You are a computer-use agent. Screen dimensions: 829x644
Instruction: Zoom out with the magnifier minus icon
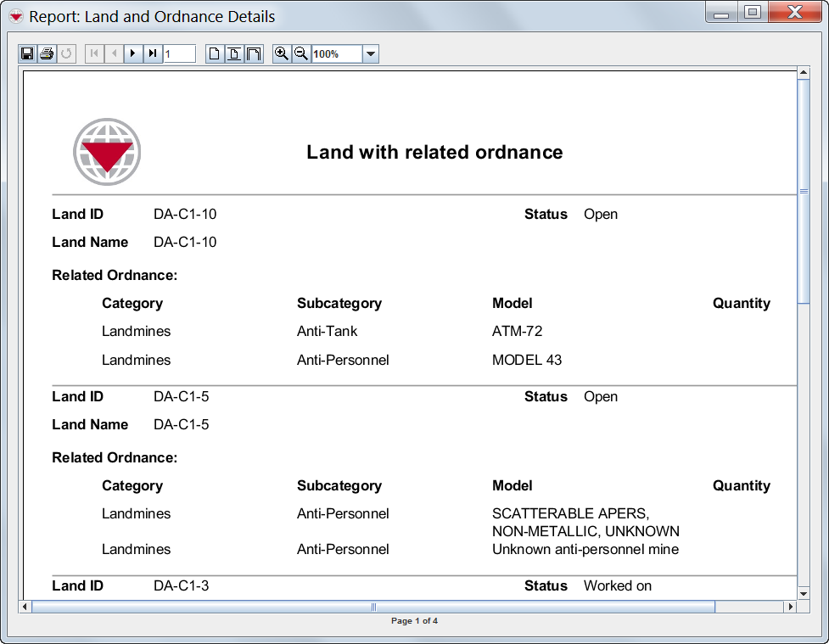301,54
